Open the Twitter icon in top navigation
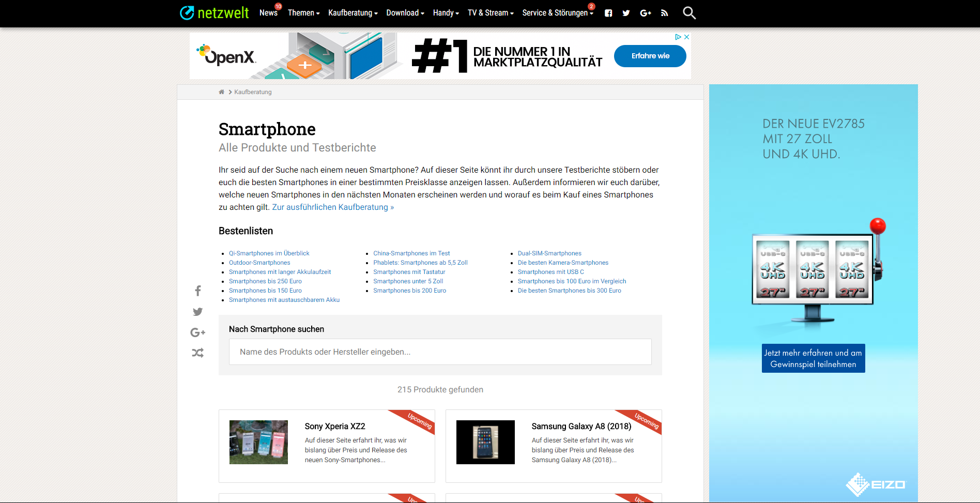The image size is (980, 503). tap(626, 13)
